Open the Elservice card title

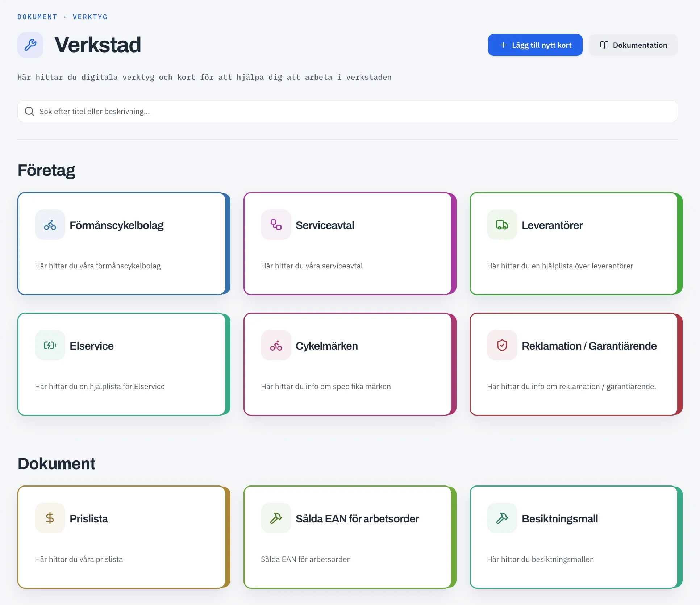click(x=92, y=346)
